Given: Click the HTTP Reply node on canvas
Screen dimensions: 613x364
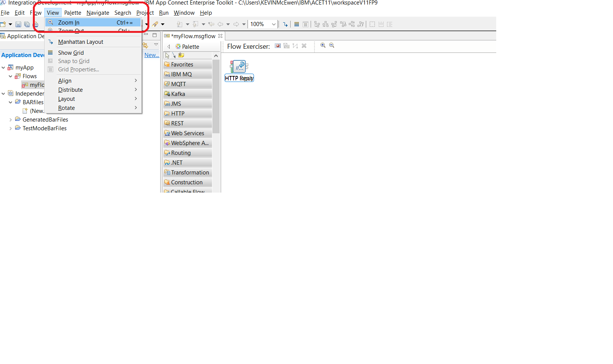Looking at the screenshot, I should pyautogui.click(x=239, y=67).
